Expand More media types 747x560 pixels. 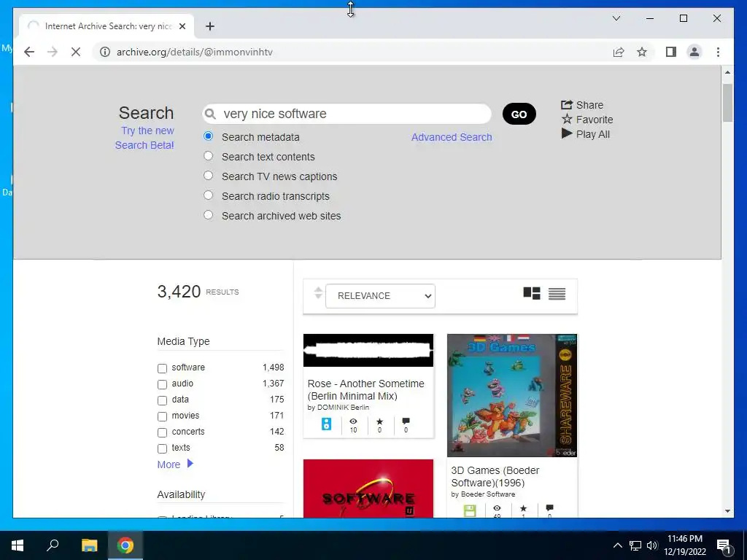(x=175, y=464)
